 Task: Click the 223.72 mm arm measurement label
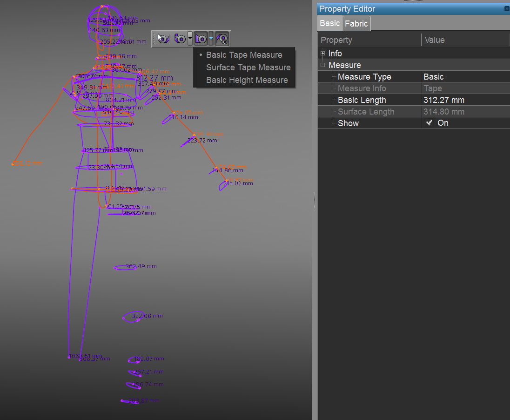point(202,140)
